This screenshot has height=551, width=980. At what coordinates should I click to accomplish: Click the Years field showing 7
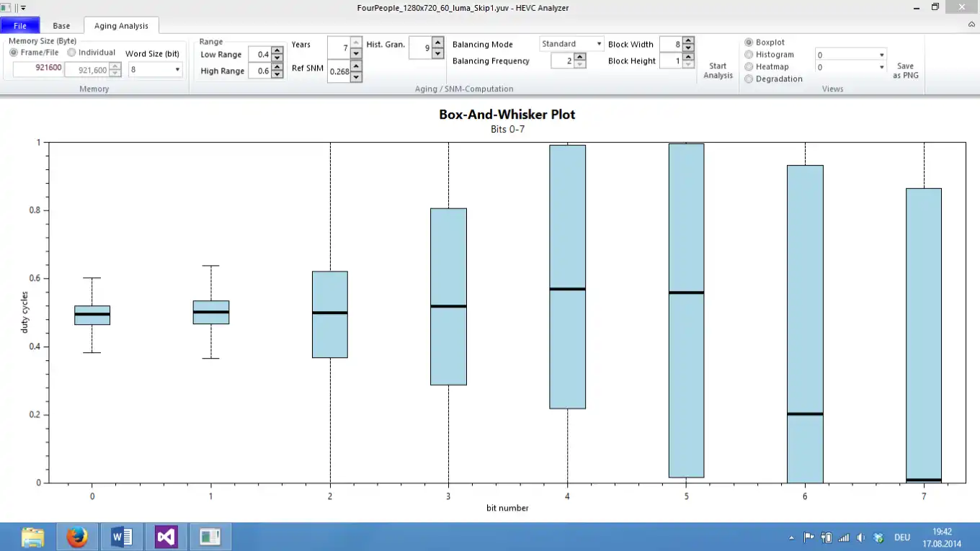[x=339, y=48]
